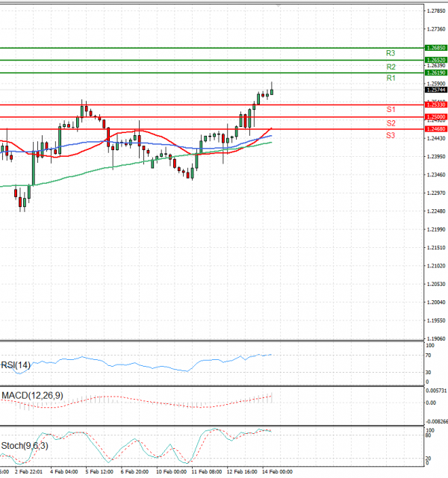Image resolution: width=448 pixels, height=478 pixels.
Task: Click the 1.24430 price axis value
Action: point(436,138)
